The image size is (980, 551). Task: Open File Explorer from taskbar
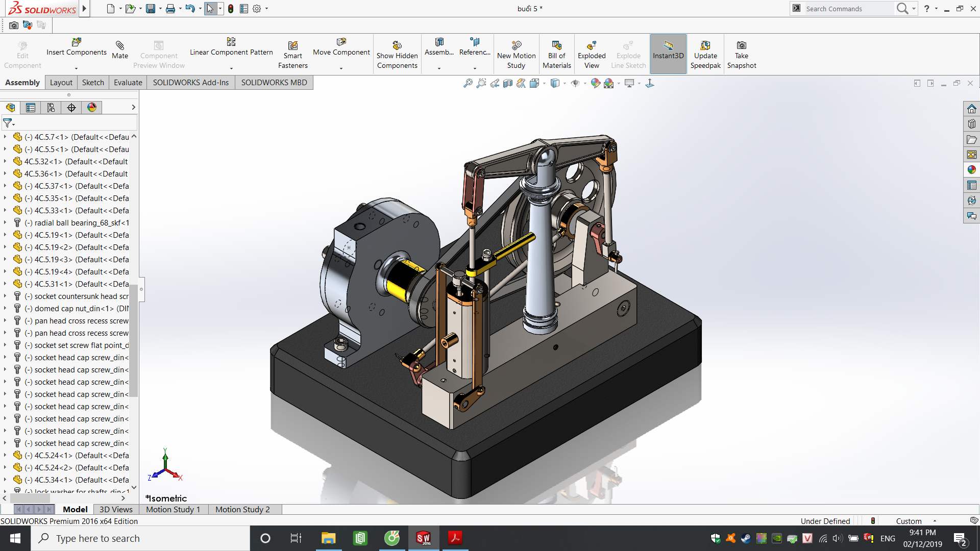(x=328, y=538)
